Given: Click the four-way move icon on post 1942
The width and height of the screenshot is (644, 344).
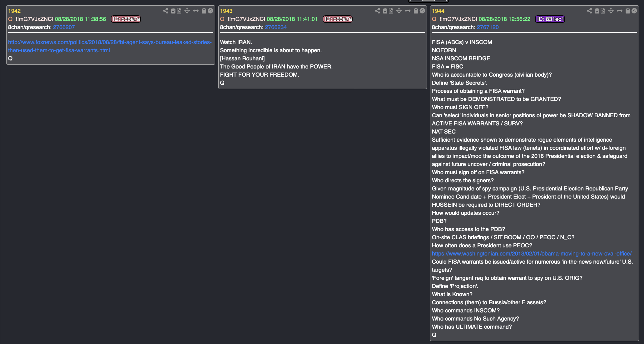Looking at the screenshot, I should click(x=187, y=11).
